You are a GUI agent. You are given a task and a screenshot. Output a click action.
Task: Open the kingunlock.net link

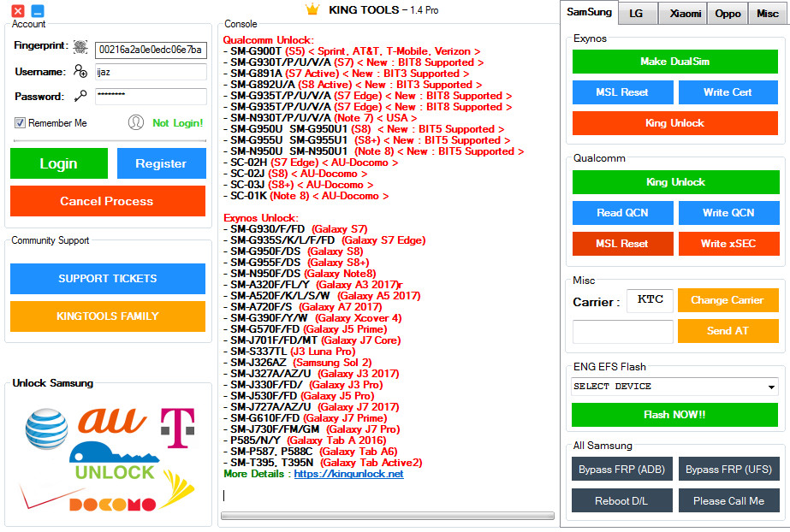pyautogui.click(x=348, y=474)
